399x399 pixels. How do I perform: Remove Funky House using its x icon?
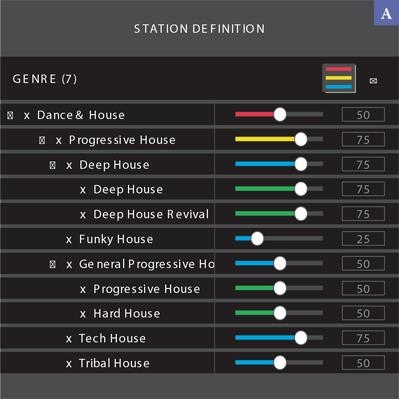tap(69, 240)
